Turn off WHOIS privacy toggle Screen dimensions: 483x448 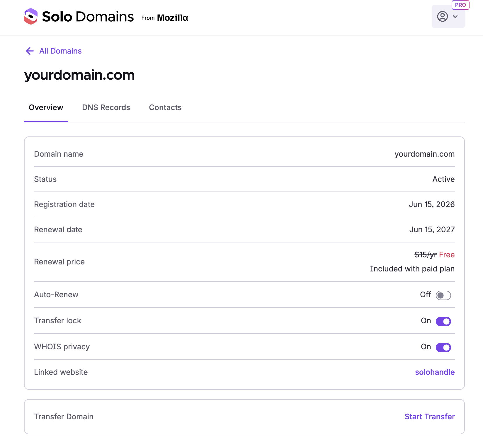pos(443,347)
